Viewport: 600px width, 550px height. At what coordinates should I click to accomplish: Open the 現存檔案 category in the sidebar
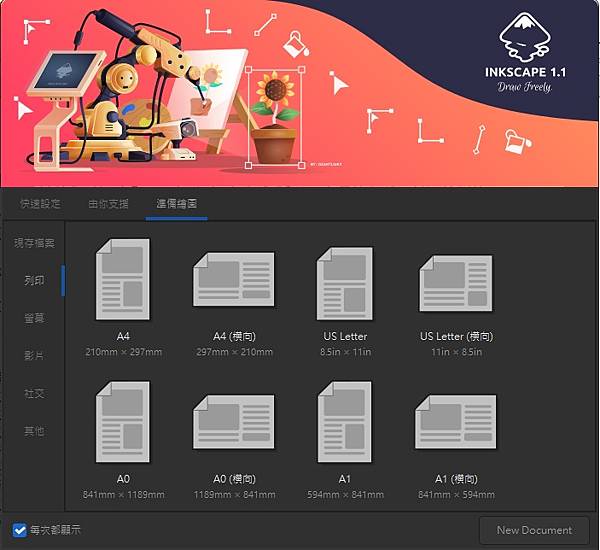(34, 243)
